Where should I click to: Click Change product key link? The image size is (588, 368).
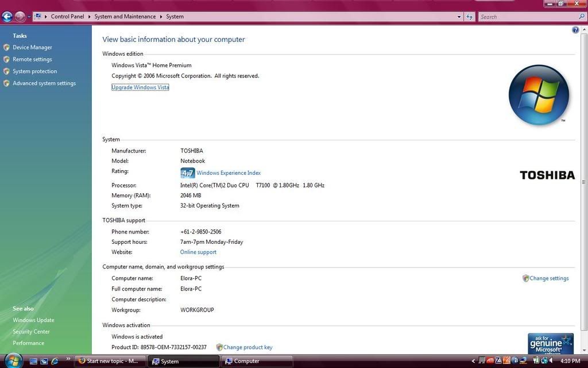(x=248, y=347)
